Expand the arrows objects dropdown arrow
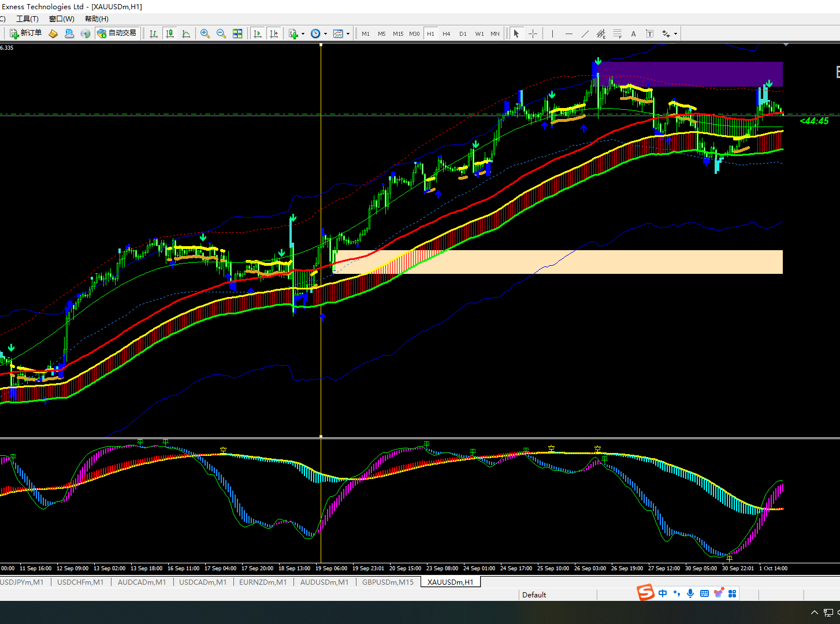 pyautogui.click(x=675, y=34)
